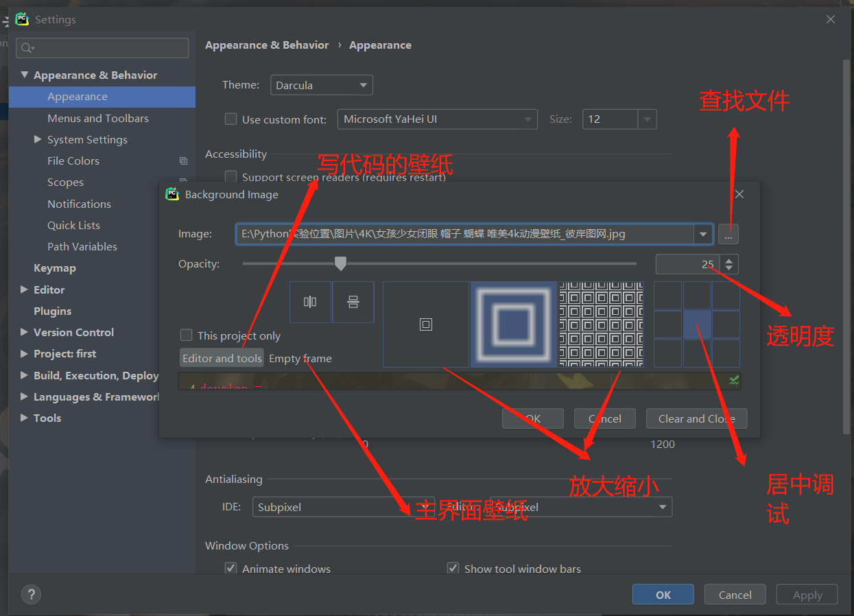Select Menus and Toolbars in the tree
854x616 pixels.
pyautogui.click(x=98, y=118)
